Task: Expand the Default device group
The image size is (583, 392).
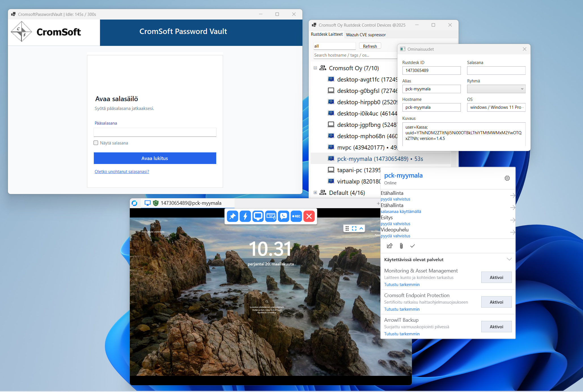Action: (315, 193)
